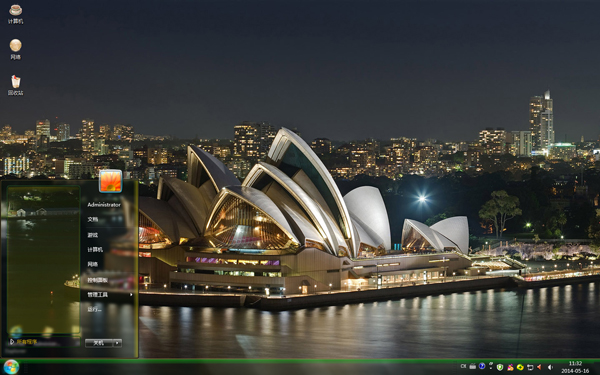This screenshot has width=600, height=375.
Task: Open the shutdown options arrow
Action: (118, 343)
